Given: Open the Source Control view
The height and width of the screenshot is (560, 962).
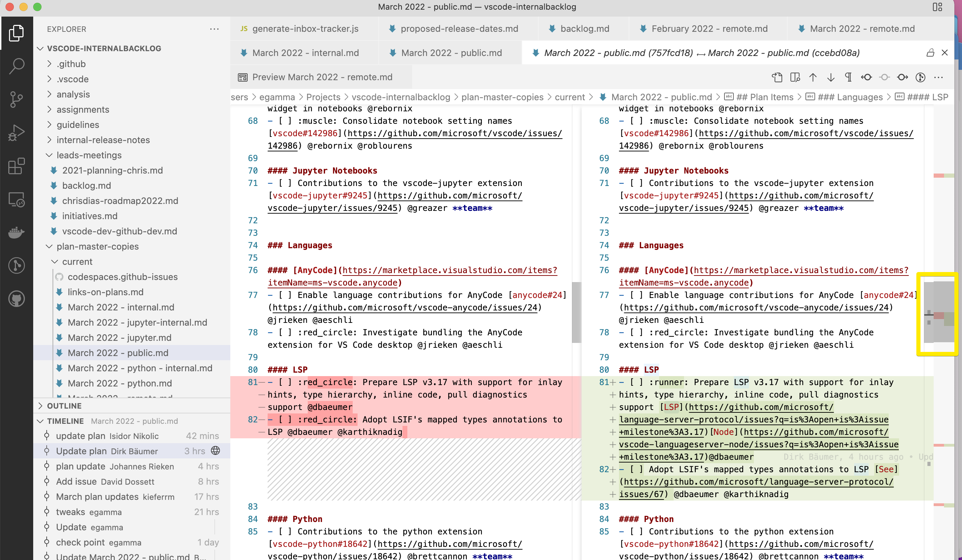Looking at the screenshot, I should [16, 99].
